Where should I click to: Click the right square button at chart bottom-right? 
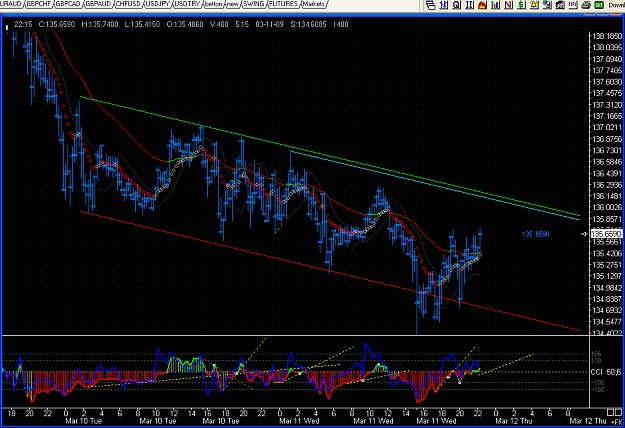click(x=619, y=412)
